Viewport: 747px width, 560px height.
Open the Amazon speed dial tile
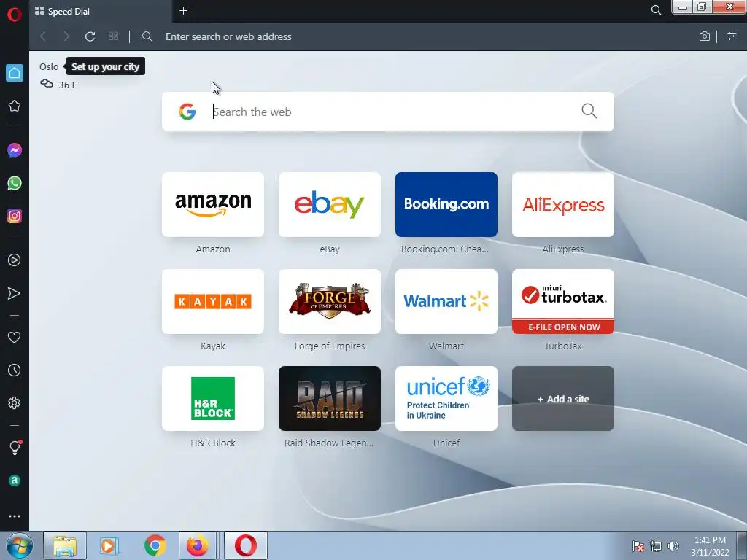click(x=213, y=204)
